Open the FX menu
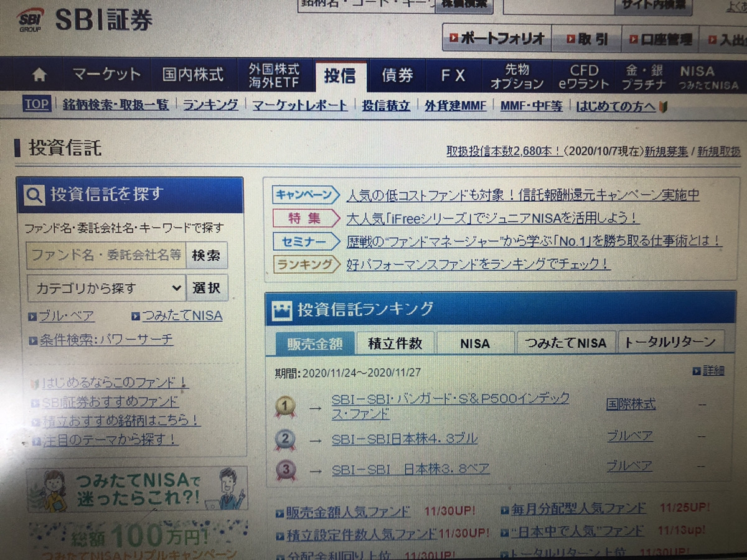 453,75
